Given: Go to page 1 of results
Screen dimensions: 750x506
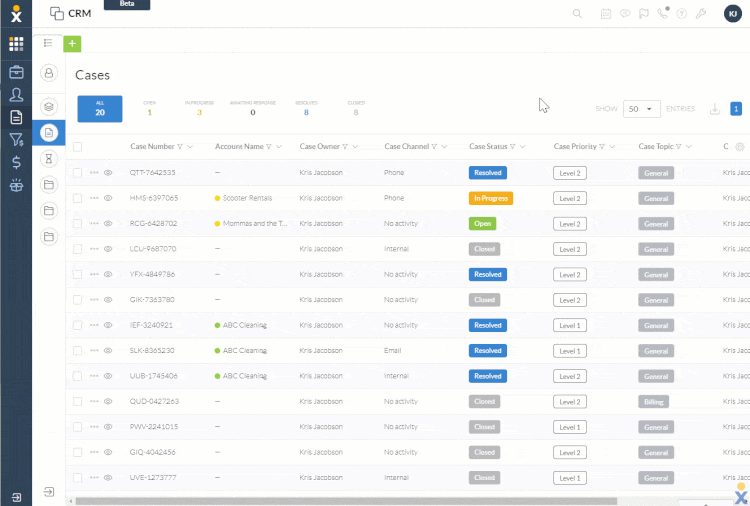Looking at the screenshot, I should (736, 109).
